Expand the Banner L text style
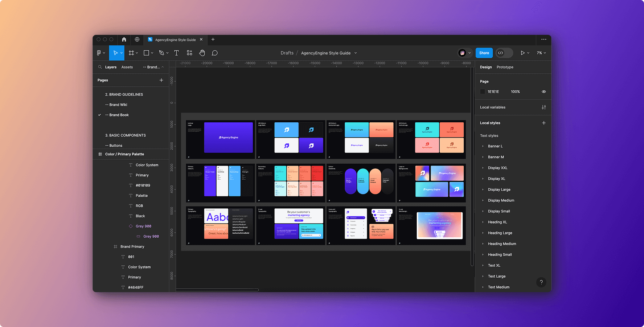644x327 pixels. 483,146
